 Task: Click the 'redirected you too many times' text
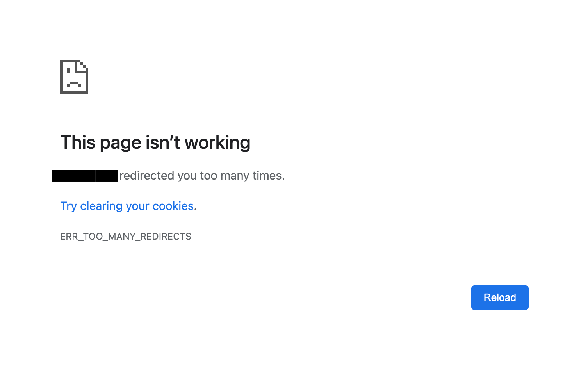coord(202,176)
